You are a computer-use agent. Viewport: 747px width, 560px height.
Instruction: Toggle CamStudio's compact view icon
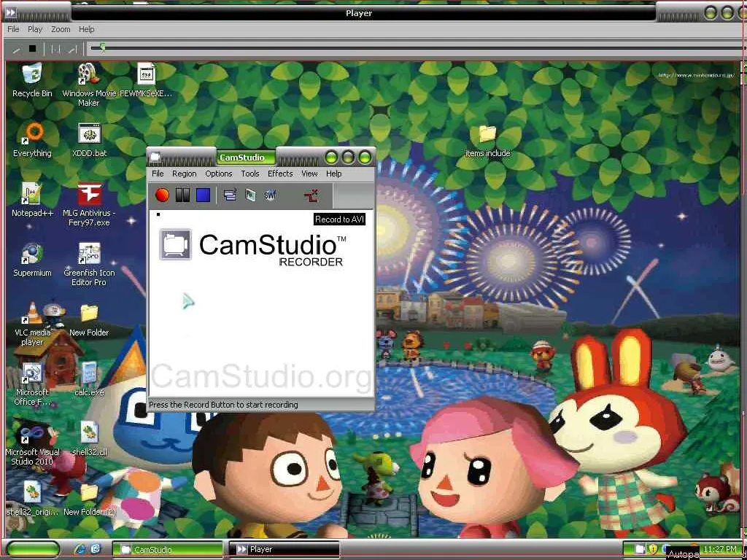tap(230, 195)
